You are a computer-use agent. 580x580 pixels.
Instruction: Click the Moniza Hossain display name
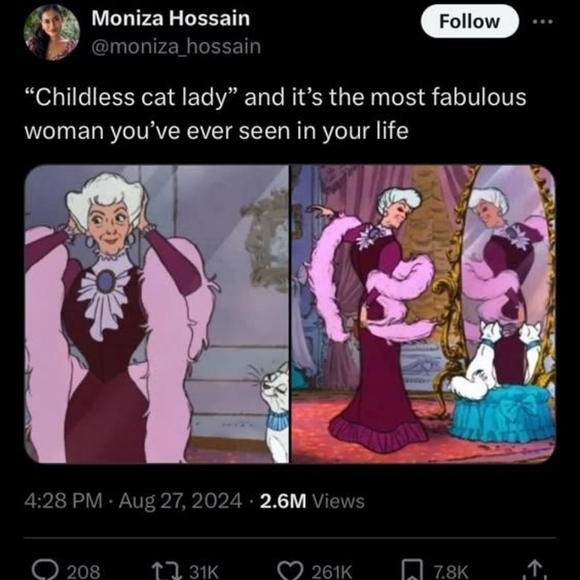click(x=171, y=18)
